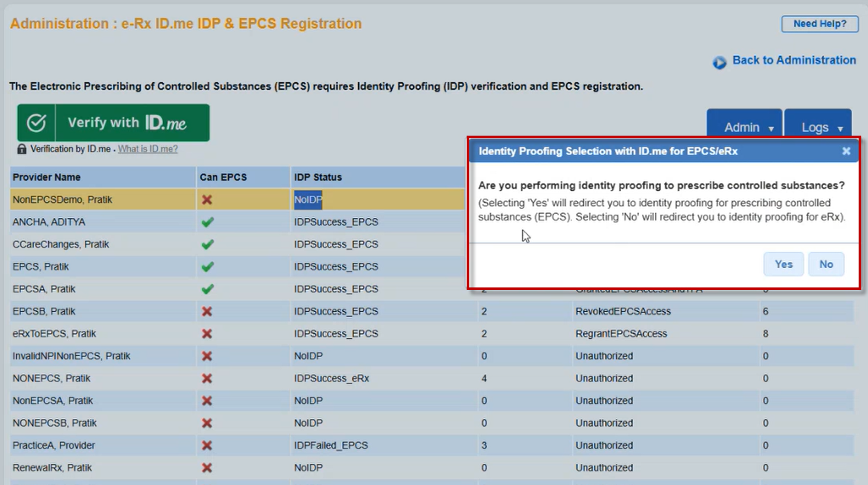Click the red X for NonEPCSDemo, Pratik
868x485 pixels.
click(x=207, y=200)
